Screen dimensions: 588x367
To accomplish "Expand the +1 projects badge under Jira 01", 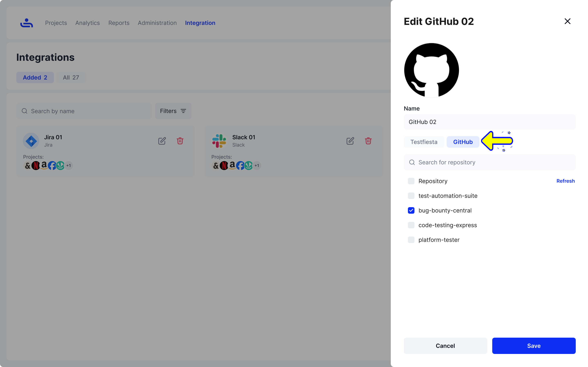I will (69, 166).
